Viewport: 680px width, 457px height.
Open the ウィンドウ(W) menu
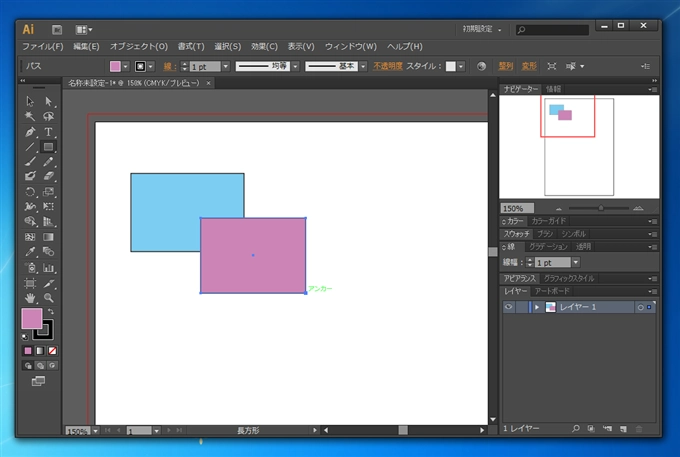click(x=350, y=46)
